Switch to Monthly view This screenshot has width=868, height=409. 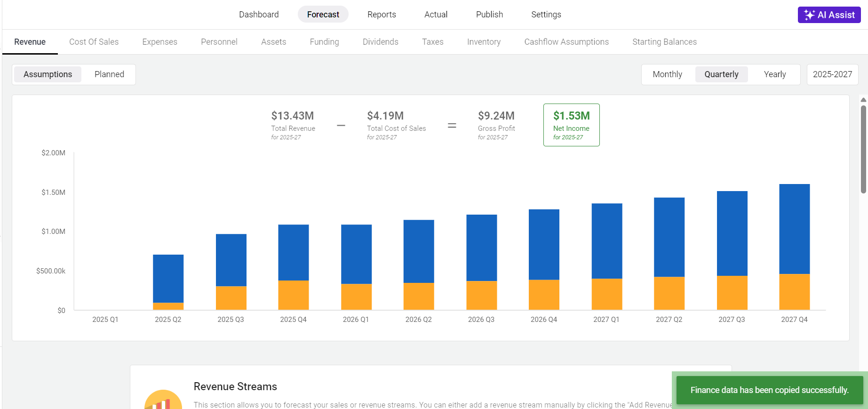pyautogui.click(x=667, y=74)
